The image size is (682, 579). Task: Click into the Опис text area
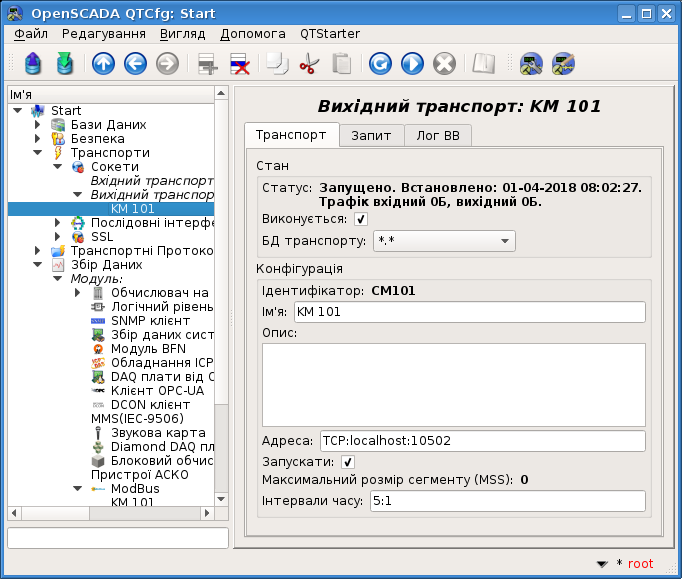coord(454,385)
